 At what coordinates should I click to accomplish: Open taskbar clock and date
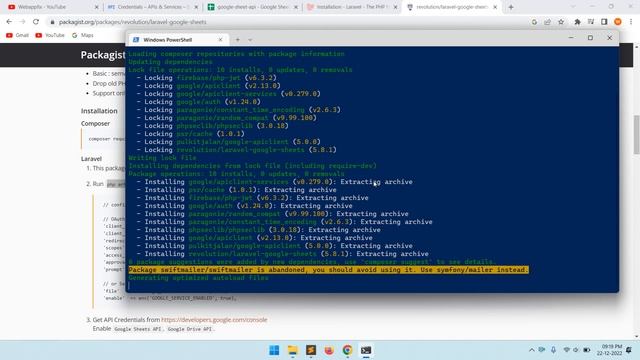[x=609, y=350]
